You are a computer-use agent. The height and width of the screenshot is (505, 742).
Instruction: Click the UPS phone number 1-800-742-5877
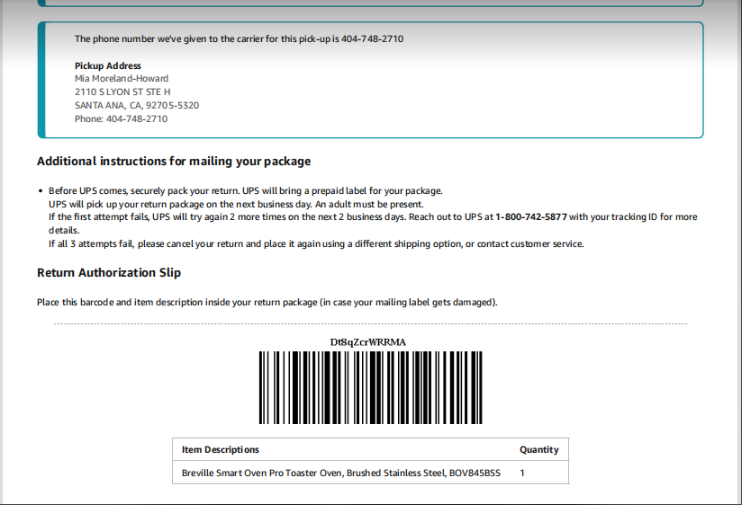(531, 217)
